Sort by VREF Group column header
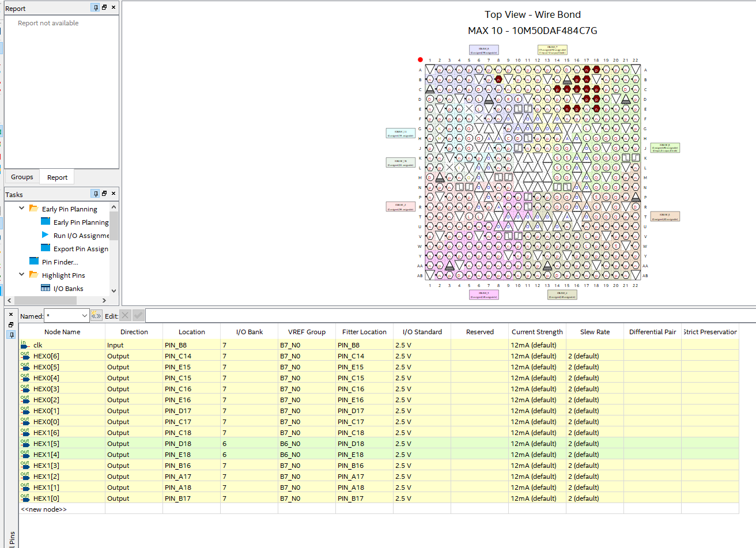This screenshot has height=548, width=756. pyautogui.click(x=307, y=332)
